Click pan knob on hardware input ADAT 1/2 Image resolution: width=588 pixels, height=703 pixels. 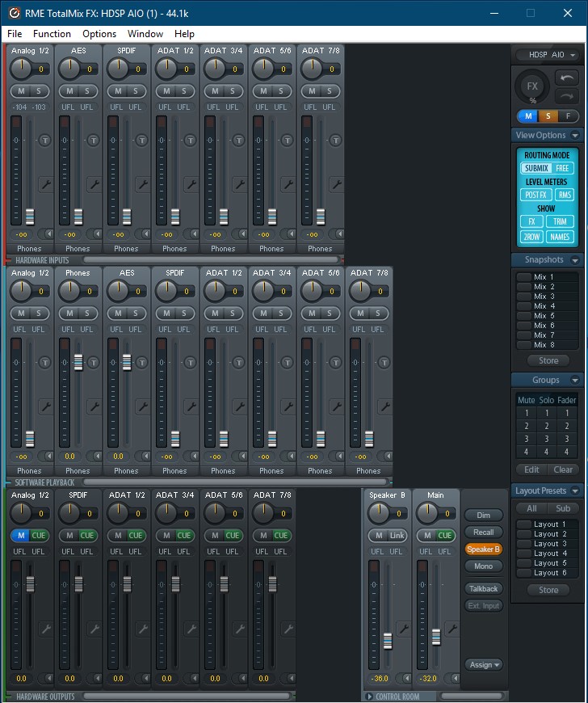166,68
